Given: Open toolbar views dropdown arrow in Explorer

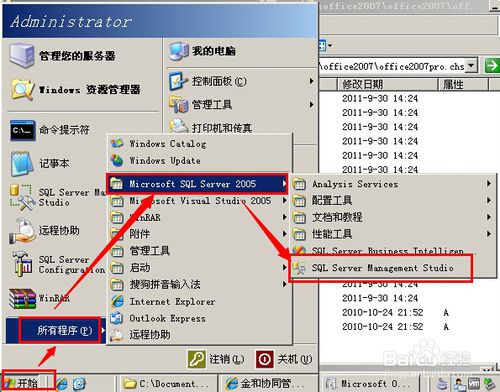Looking at the screenshot, I should 330,45.
